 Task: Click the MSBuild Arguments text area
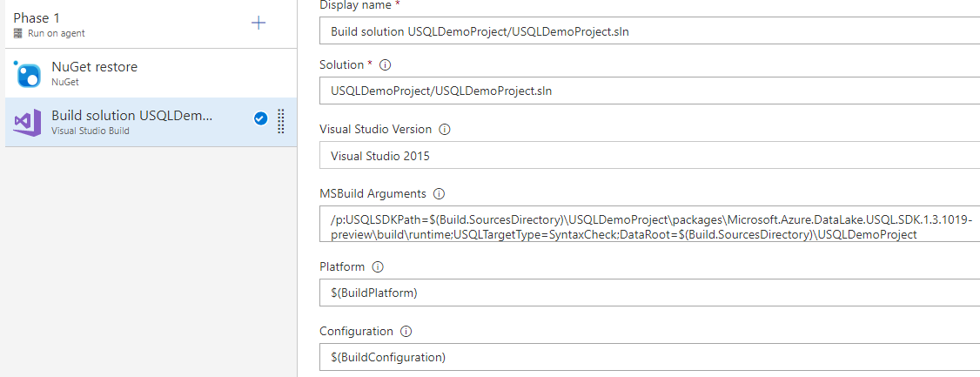click(649, 225)
